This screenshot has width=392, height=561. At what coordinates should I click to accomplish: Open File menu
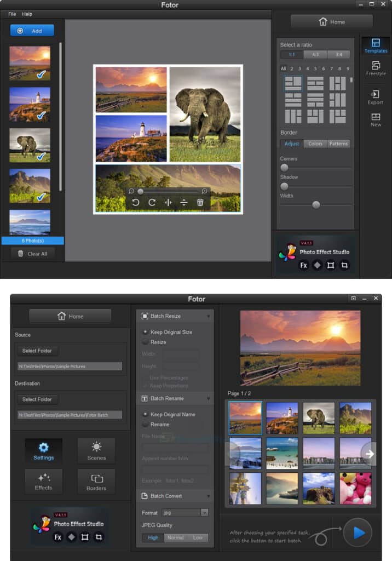tap(12, 14)
